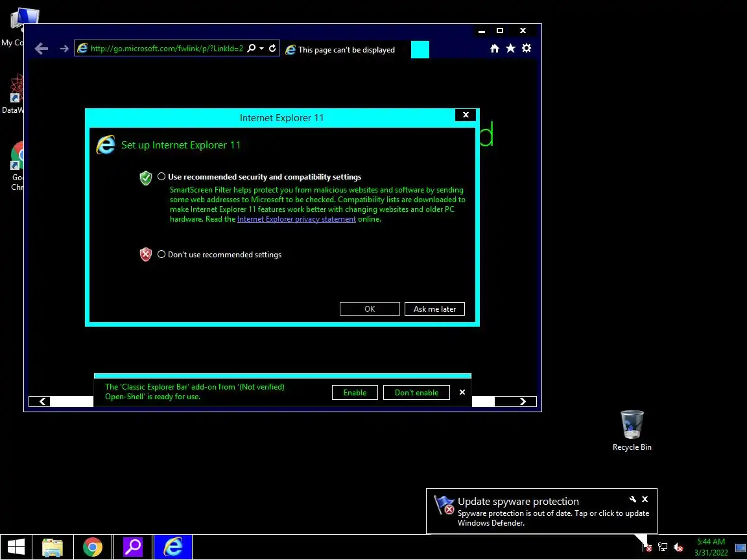Launch Google Chrome from taskbar
Image resolution: width=747 pixels, height=560 pixels.
93,546
